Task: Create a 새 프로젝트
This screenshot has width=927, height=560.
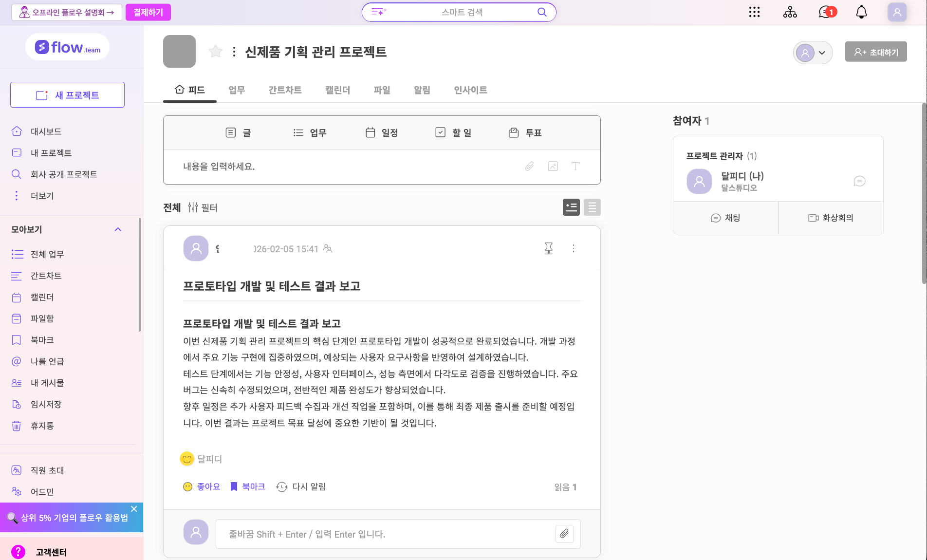Action: pos(67,95)
